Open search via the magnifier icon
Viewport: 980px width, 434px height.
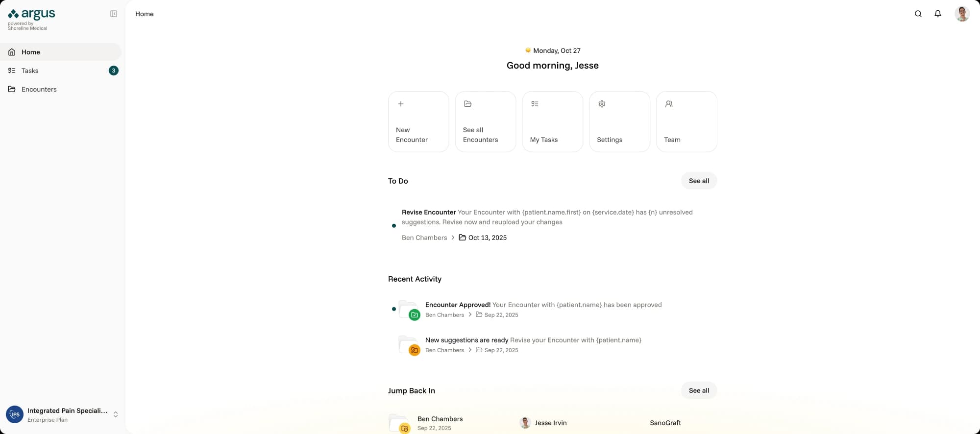pos(918,14)
